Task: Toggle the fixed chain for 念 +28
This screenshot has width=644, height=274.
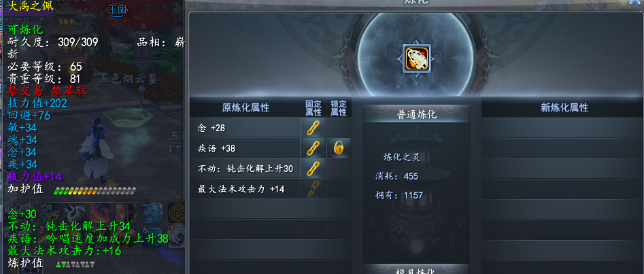Action: pos(313,128)
